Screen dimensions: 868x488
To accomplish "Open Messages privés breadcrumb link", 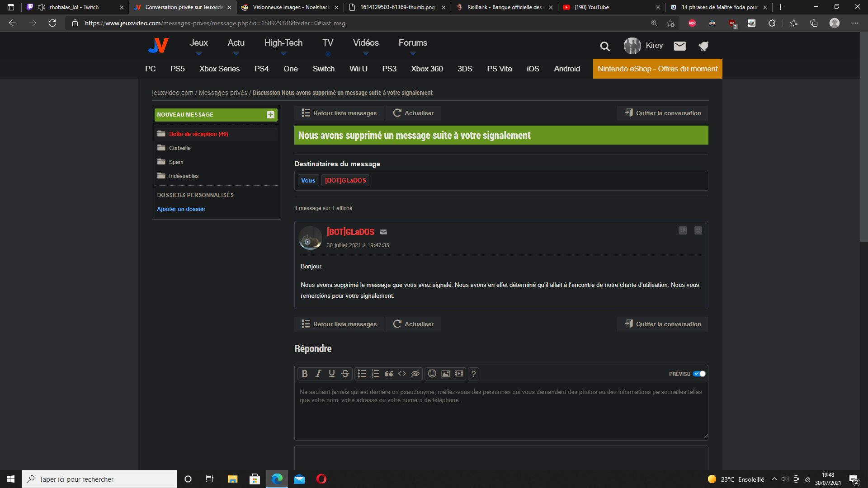I will coord(223,93).
